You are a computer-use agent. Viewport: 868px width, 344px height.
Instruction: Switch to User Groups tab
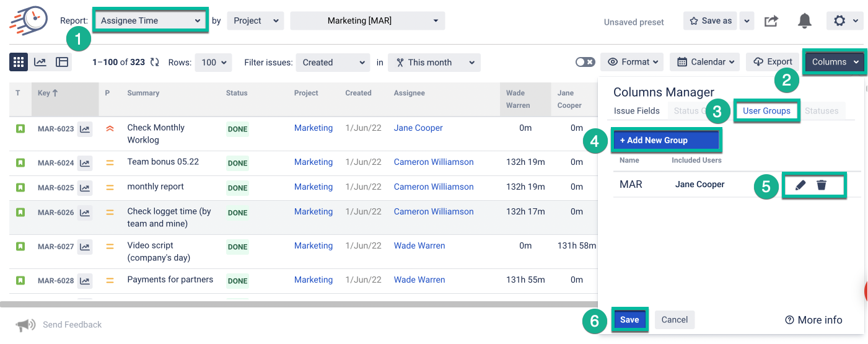coord(766,111)
